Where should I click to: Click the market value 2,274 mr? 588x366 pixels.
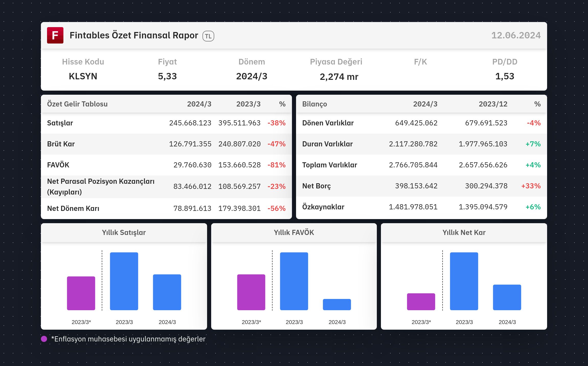(339, 77)
